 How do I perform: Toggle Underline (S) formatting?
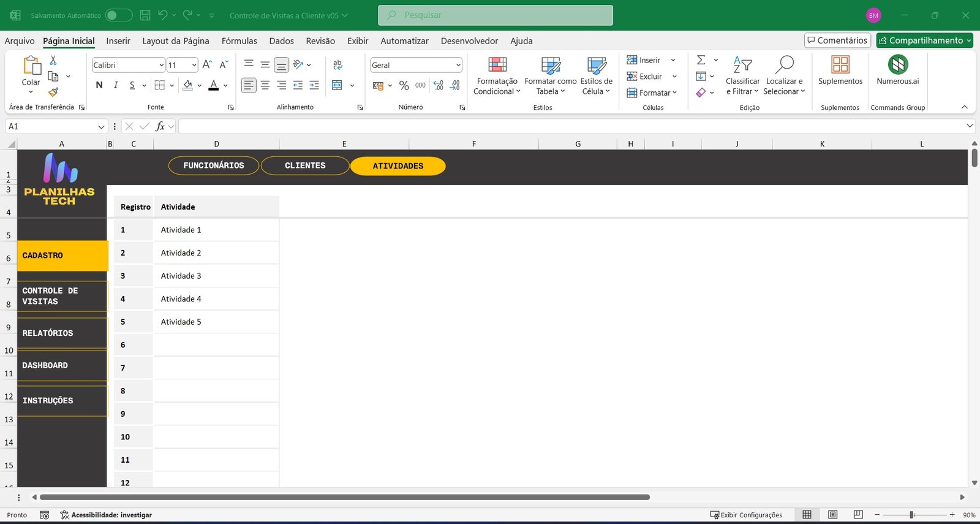(x=132, y=86)
